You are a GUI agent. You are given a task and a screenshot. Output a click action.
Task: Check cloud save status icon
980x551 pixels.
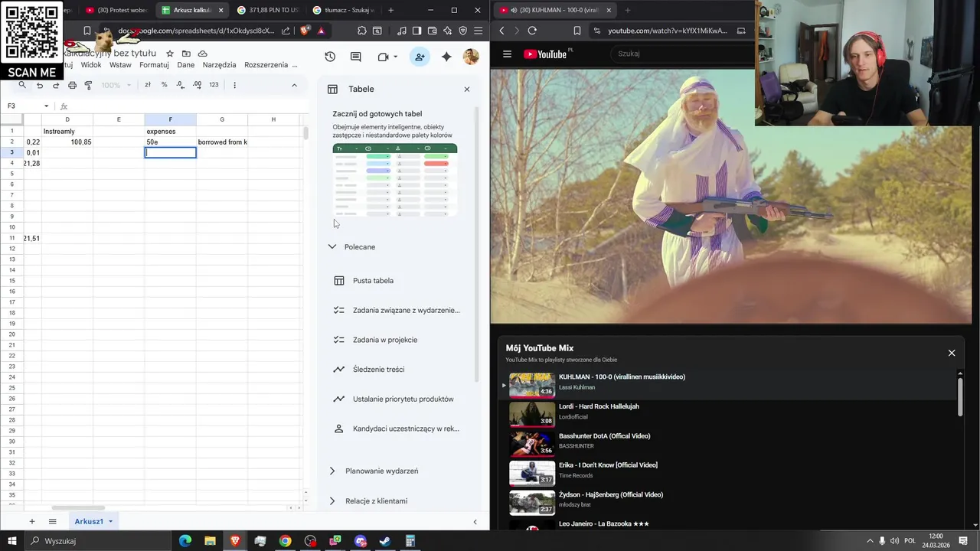pyautogui.click(x=202, y=54)
